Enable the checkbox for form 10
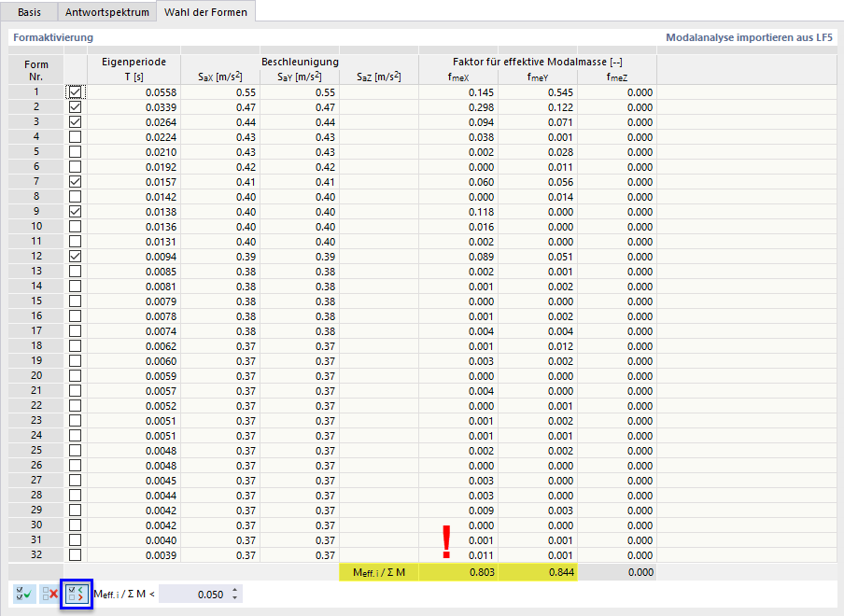This screenshot has height=616, width=844. pos(76,227)
